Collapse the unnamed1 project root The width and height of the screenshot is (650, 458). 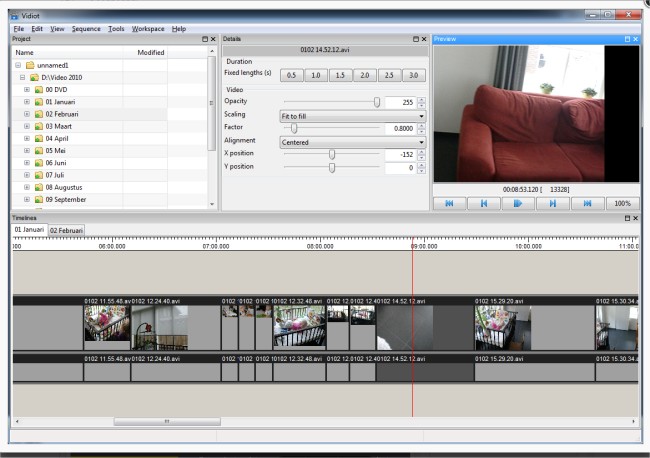click(x=19, y=65)
